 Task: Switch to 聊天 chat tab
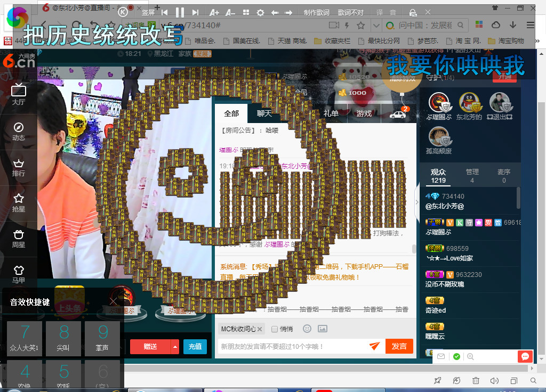point(264,113)
